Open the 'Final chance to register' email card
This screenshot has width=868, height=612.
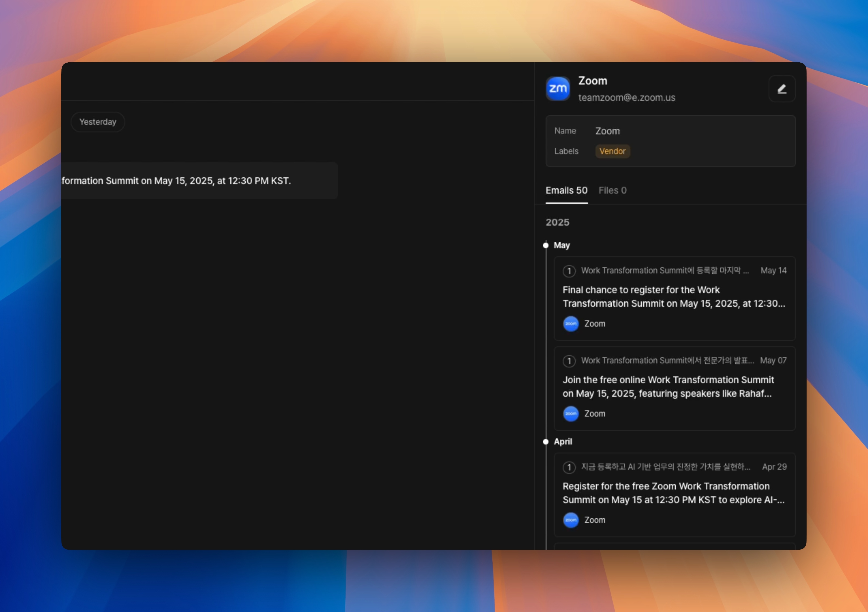[x=674, y=297]
